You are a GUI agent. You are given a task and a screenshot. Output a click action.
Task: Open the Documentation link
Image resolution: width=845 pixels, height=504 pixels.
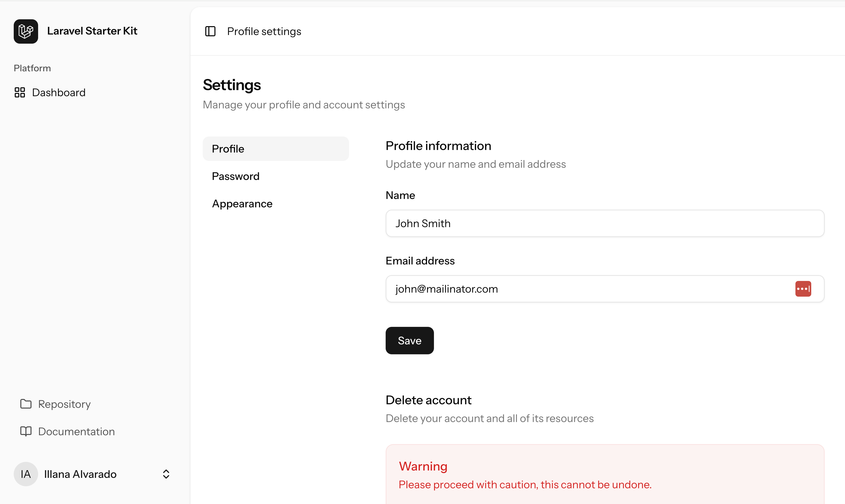tap(76, 431)
